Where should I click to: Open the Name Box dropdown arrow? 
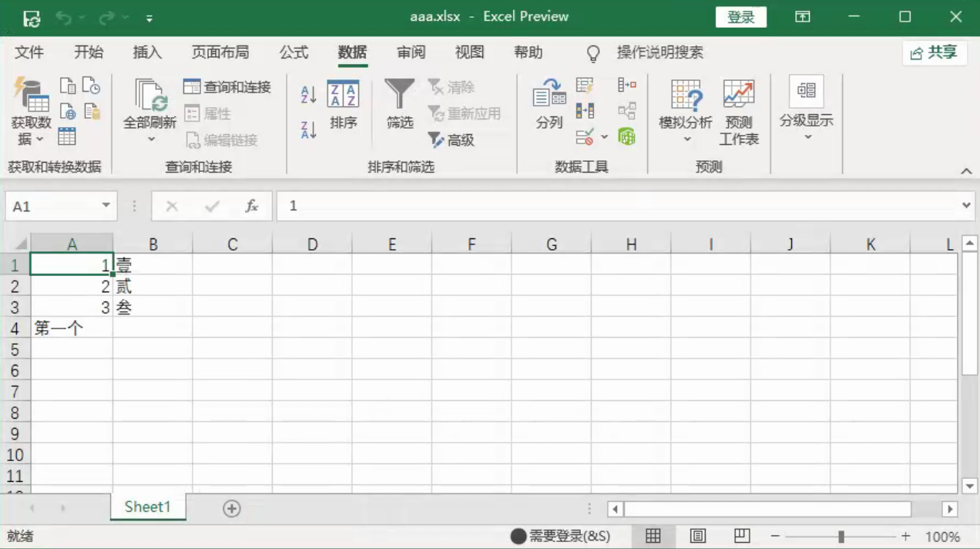tap(106, 206)
